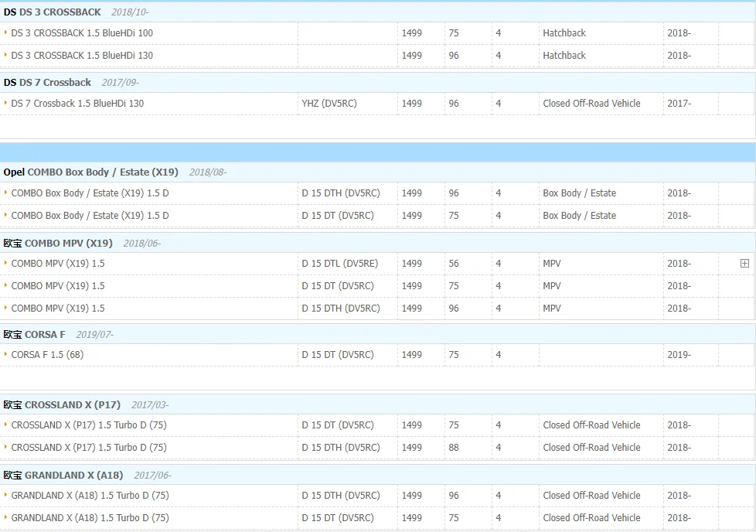The height and width of the screenshot is (532, 756).
Task: Click the COMBO MPV (X19) group header
Action: [58, 243]
